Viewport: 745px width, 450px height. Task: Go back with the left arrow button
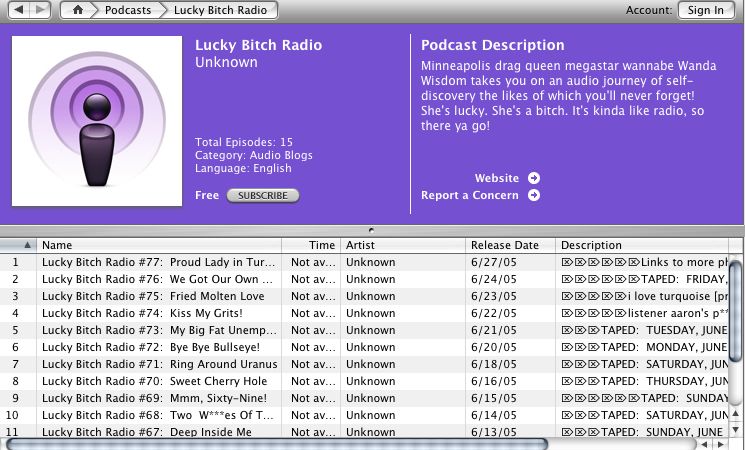coord(19,10)
